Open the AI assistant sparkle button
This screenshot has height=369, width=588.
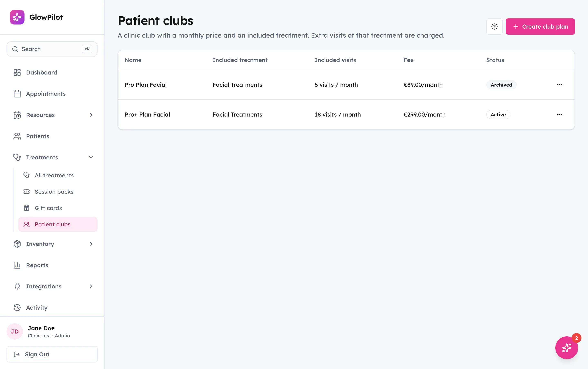(567, 348)
